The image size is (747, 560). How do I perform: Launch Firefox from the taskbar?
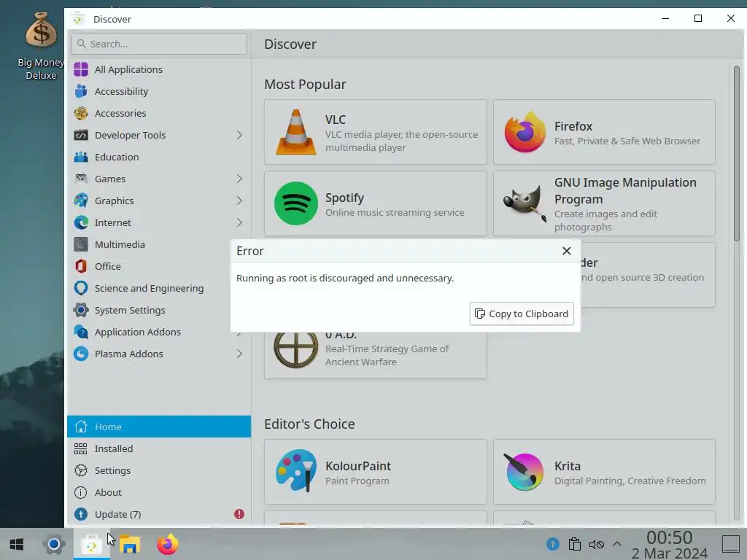click(x=167, y=544)
